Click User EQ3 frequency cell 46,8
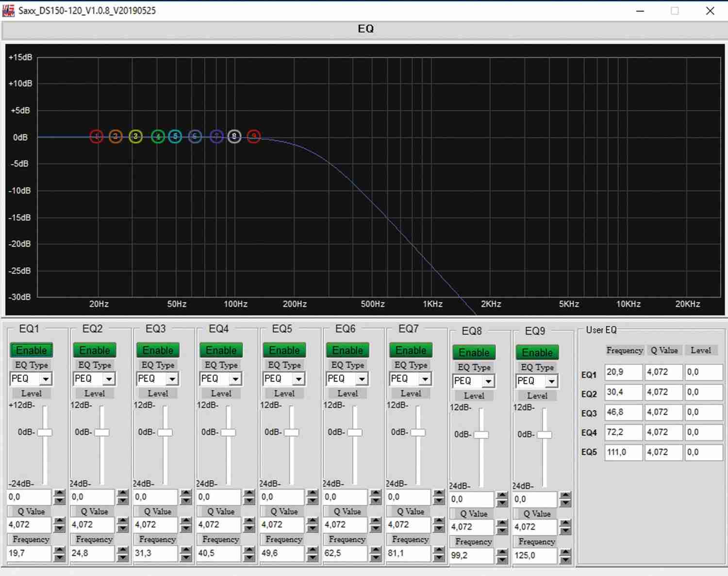 coord(624,412)
